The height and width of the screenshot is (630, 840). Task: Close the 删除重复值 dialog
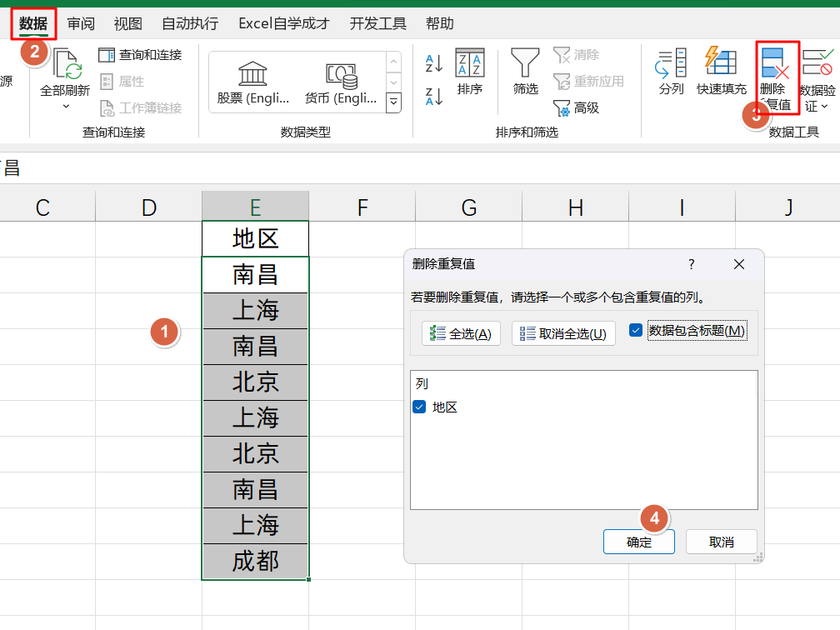pos(739,264)
